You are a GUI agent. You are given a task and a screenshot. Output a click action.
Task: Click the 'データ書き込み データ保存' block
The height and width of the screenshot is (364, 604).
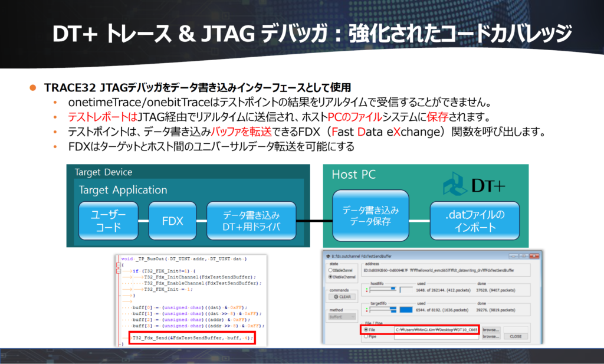[370, 215]
